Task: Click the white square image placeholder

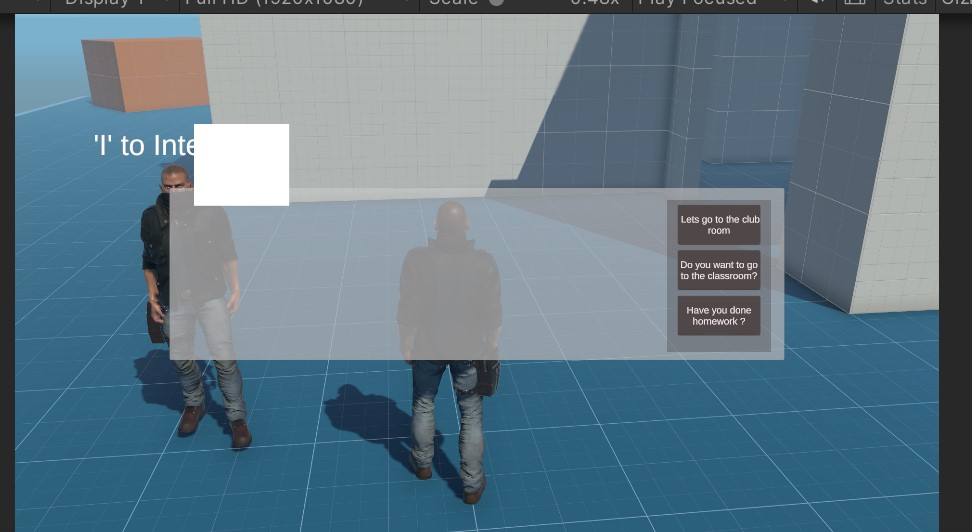Action: tap(241, 165)
